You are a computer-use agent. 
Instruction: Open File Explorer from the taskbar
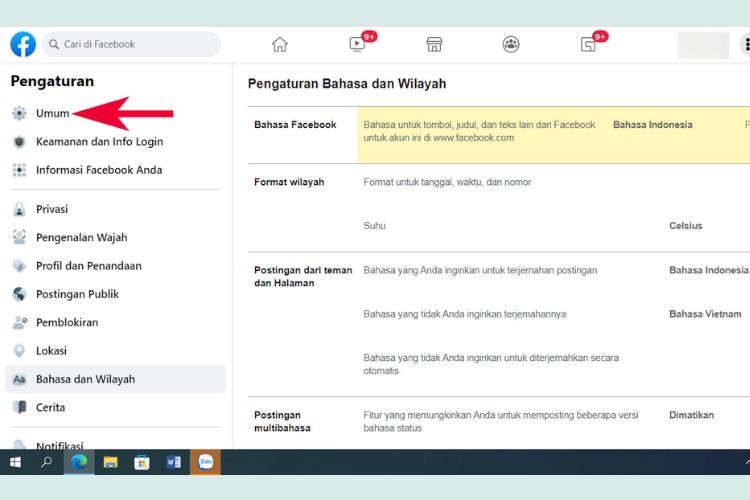point(110,462)
